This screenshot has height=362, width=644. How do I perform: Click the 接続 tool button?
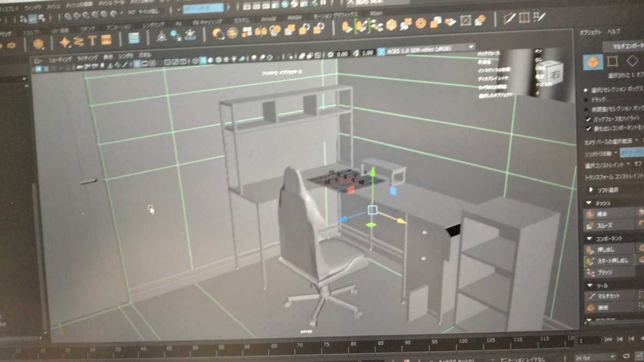pyautogui.click(x=610, y=307)
